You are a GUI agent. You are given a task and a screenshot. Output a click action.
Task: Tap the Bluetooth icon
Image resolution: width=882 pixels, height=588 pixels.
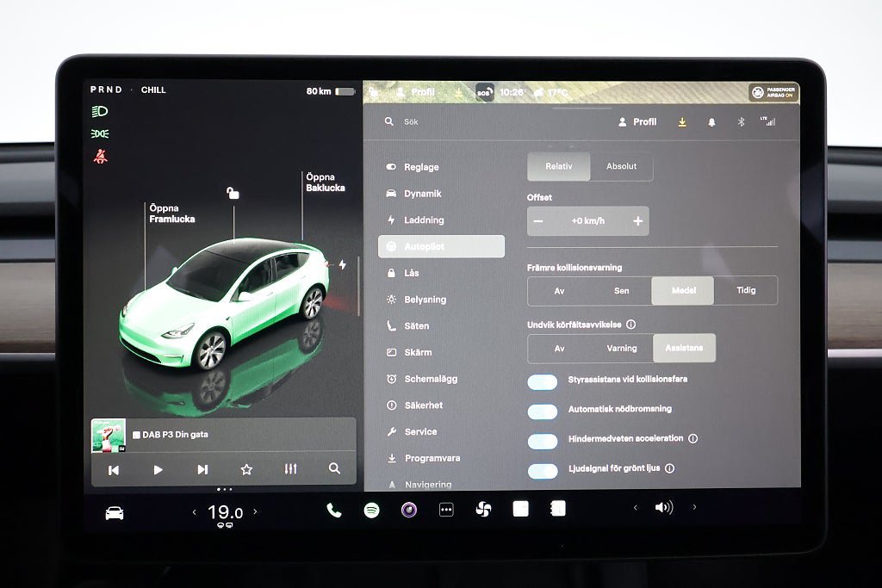pos(740,122)
